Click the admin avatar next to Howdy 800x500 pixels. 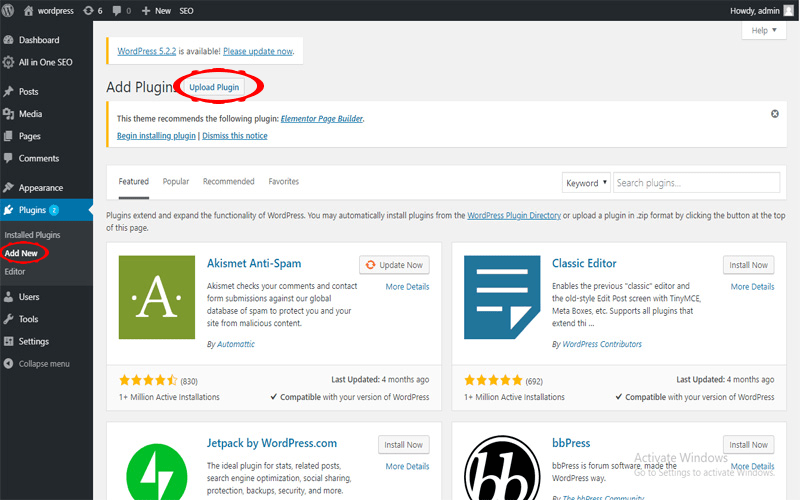(789, 11)
